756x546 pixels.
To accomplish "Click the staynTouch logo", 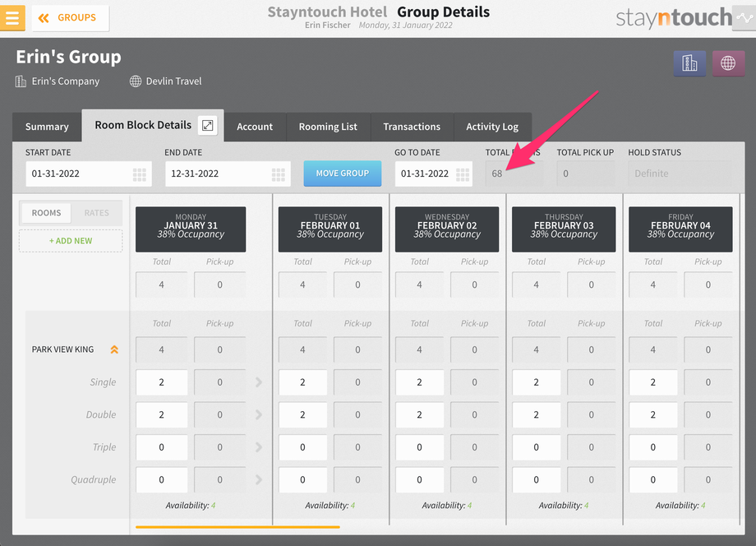I will 674,18.
